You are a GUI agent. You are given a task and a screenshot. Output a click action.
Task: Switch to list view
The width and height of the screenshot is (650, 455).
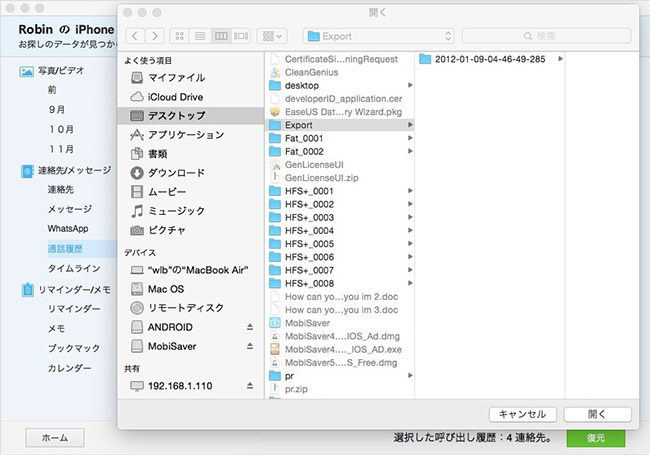tap(200, 36)
